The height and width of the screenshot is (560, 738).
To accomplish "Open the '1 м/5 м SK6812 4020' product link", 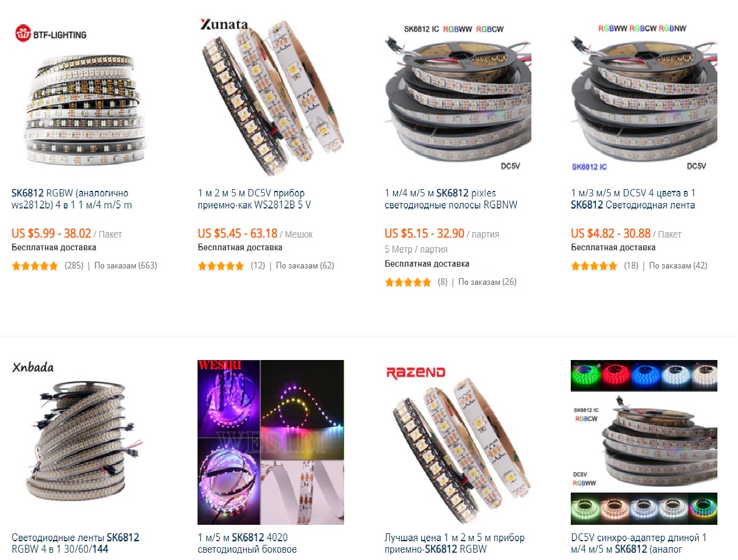I will pos(247,543).
